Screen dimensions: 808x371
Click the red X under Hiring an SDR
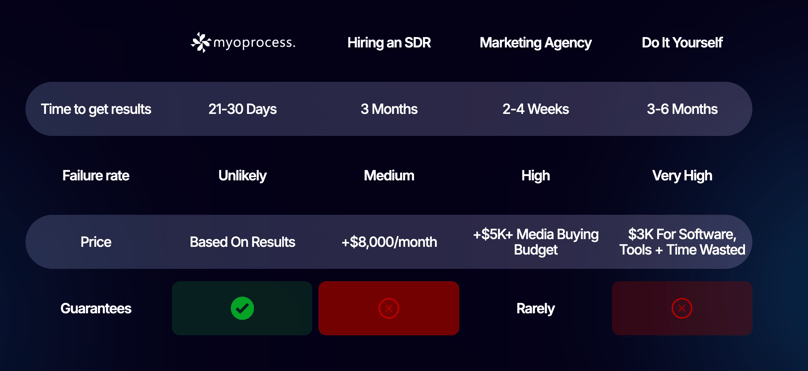click(389, 308)
